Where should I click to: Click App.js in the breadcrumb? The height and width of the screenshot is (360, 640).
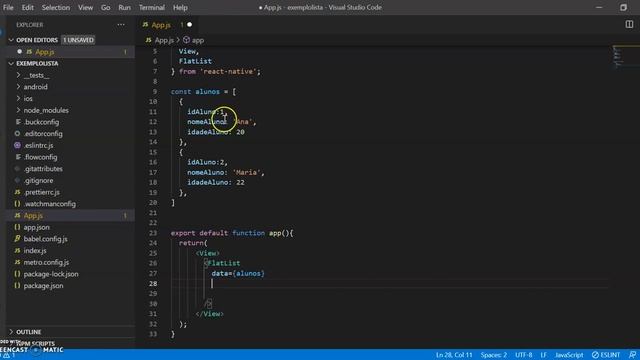point(164,40)
